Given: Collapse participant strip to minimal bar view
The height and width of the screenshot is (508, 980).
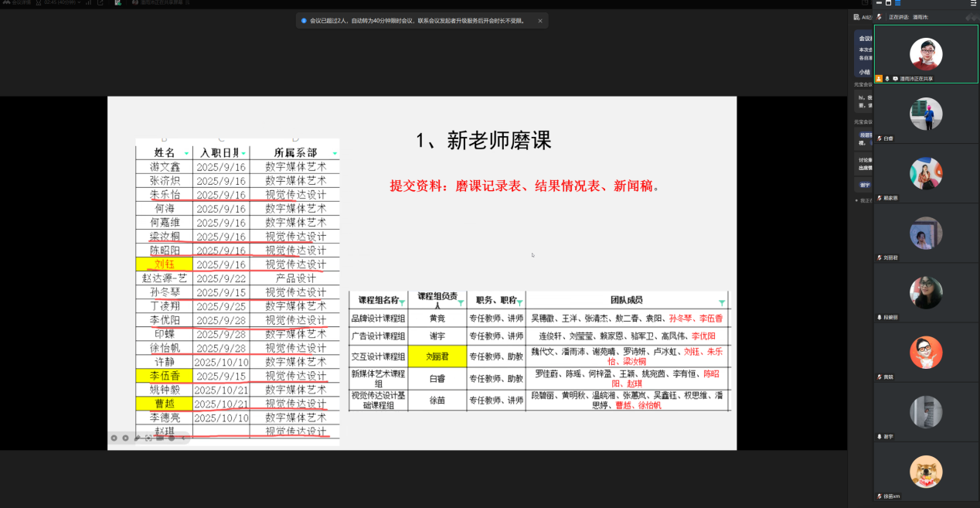Looking at the screenshot, I should coord(880,3).
